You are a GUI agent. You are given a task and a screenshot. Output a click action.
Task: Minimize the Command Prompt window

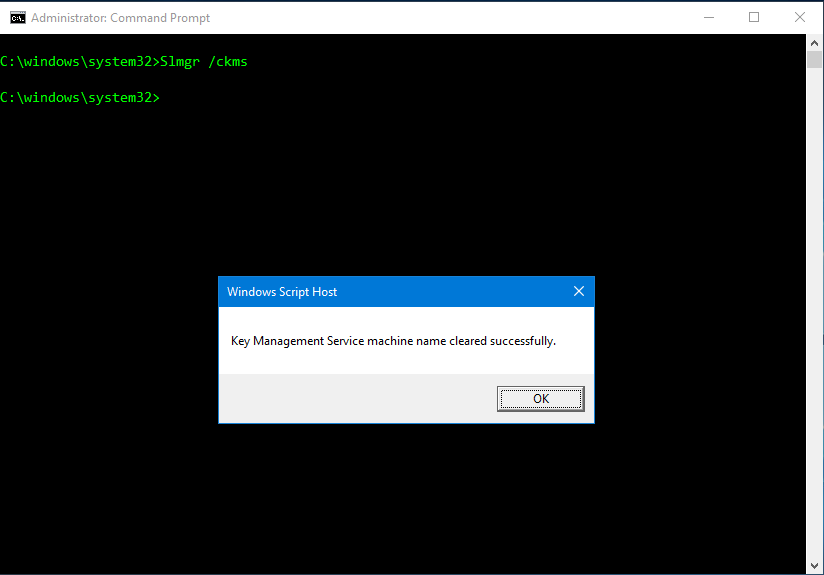click(x=708, y=17)
